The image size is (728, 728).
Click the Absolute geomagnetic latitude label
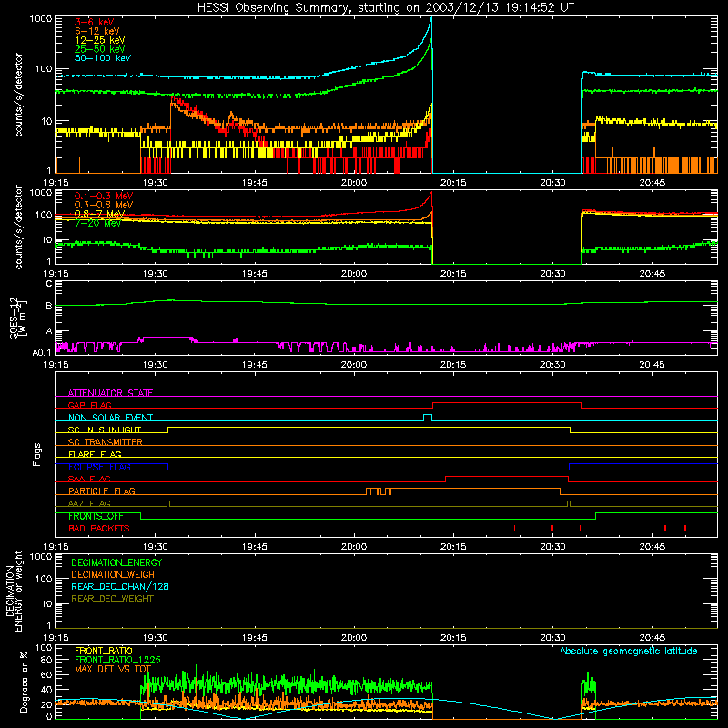click(629, 651)
